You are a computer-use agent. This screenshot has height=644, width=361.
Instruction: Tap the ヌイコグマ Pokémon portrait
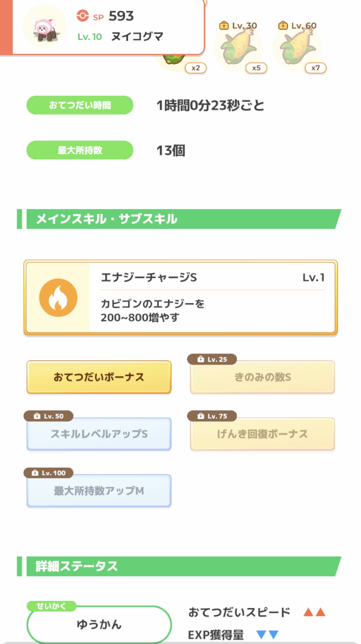click(x=45, y=27)
